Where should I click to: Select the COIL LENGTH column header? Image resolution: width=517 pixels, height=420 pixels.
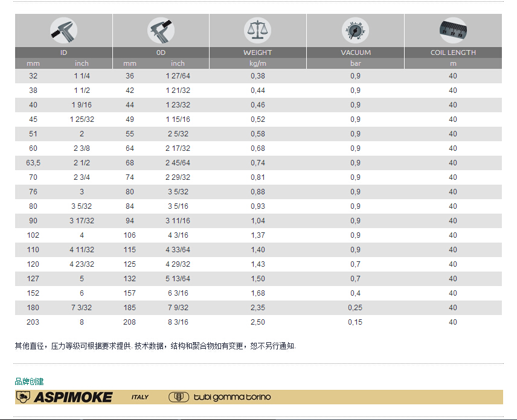pos(453,52)
